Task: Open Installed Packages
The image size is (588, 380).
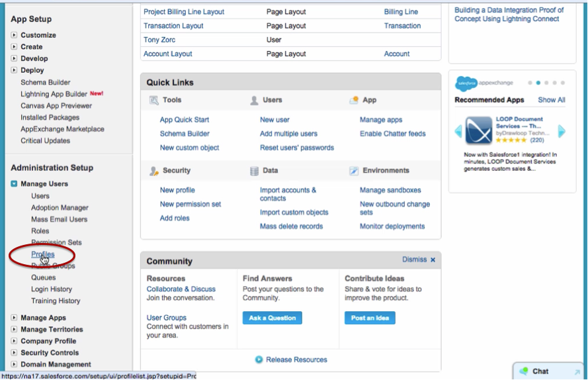Action: tap(50, 117)
